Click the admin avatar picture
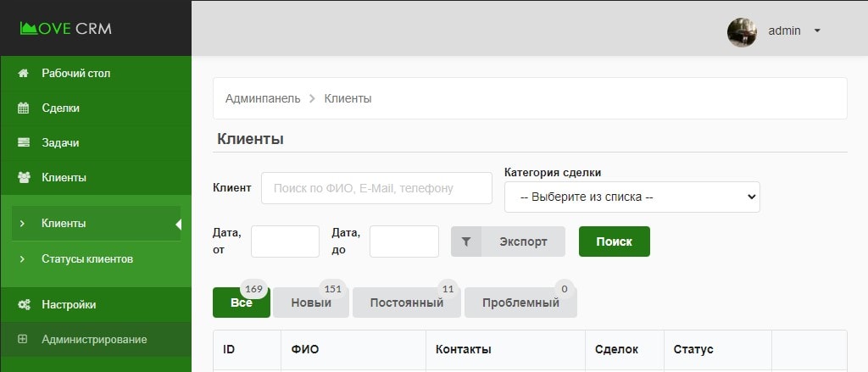Screen dimensions: 868x372 point(742,32)
